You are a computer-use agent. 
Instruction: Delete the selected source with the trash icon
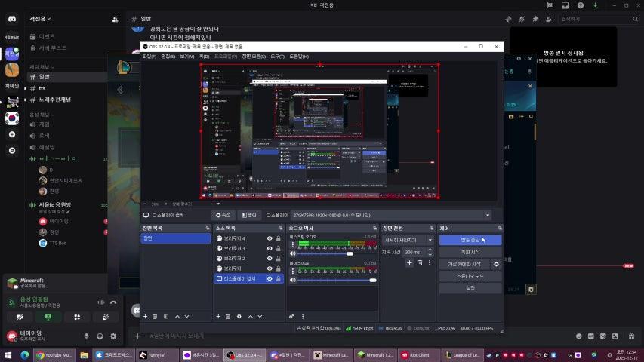point(229,316)
